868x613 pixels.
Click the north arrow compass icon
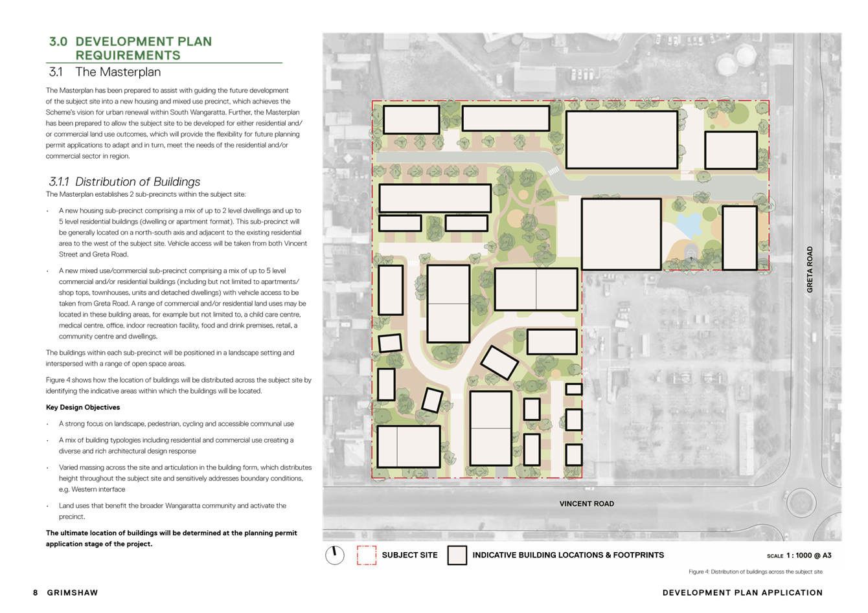(x=334, y=555)
